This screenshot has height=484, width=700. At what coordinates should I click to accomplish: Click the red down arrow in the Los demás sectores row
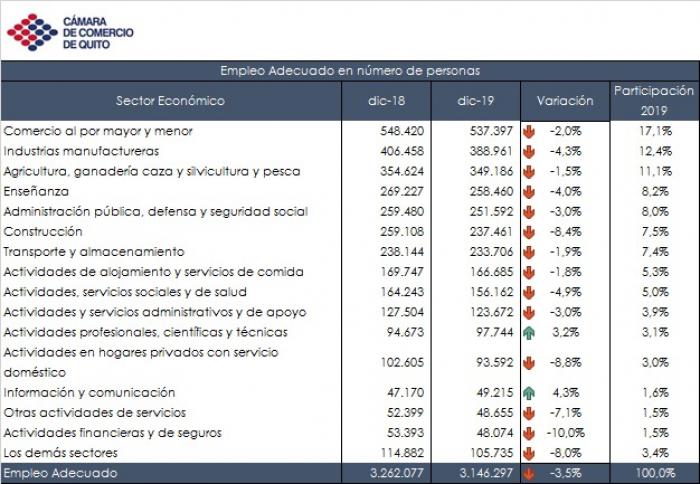pos(529,453)
